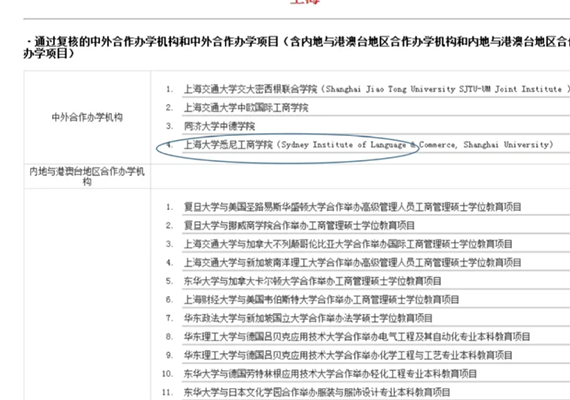Open 上海财经大学与美国韦伯斯特大学 link
This screenshot has height=400, width=570.
click(321, 300)
